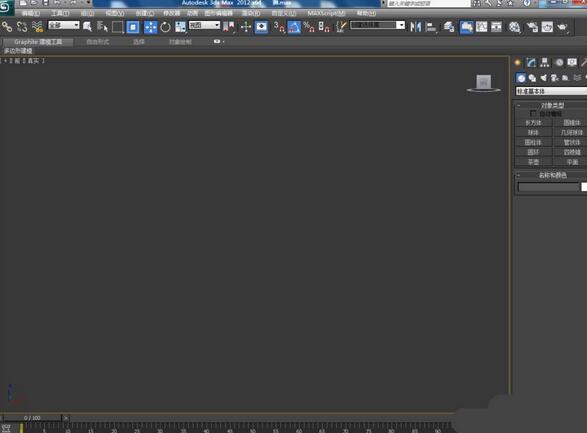587x433 pixels.
Task: Select the Select Object tool icon
Action: 87,27
